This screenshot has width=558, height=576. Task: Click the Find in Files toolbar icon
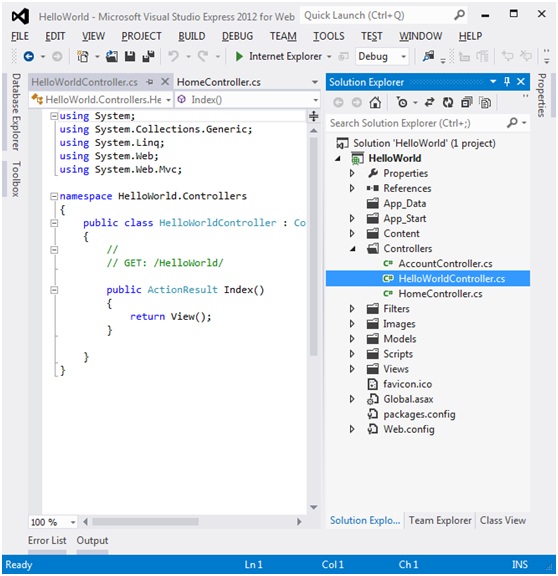coord(428,56)
